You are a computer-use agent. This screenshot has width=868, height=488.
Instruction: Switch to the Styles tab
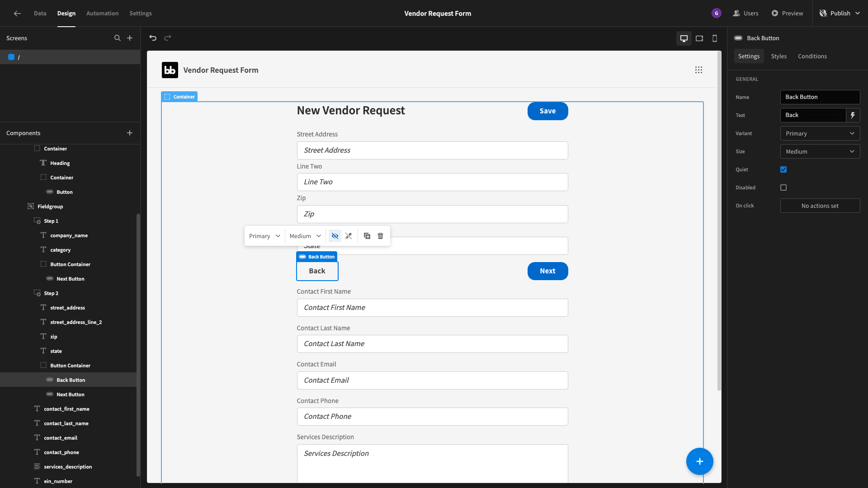pyautogui.click(x=778, y=56)
